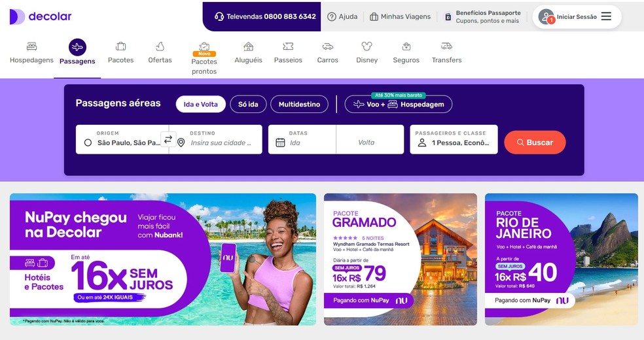Expand Passageiros e Classe selector

(x=454, y=139)
